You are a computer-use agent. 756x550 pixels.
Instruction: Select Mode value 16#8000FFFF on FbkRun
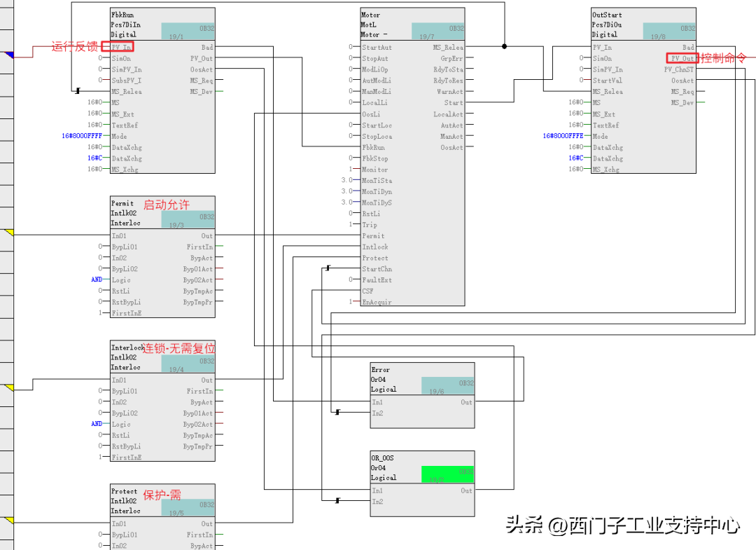point(81,136)
